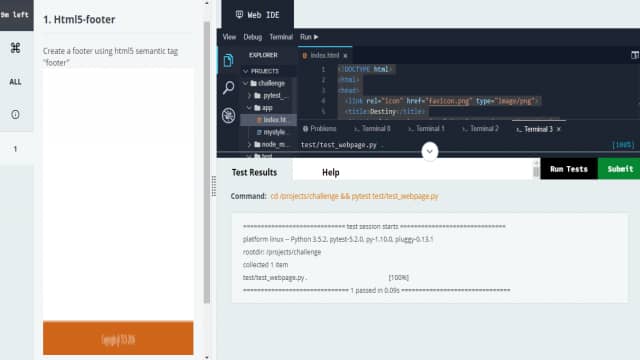This screenshot has height=360, width=640.
Task: Close the Terminal 3 tab
Action: 559,129
